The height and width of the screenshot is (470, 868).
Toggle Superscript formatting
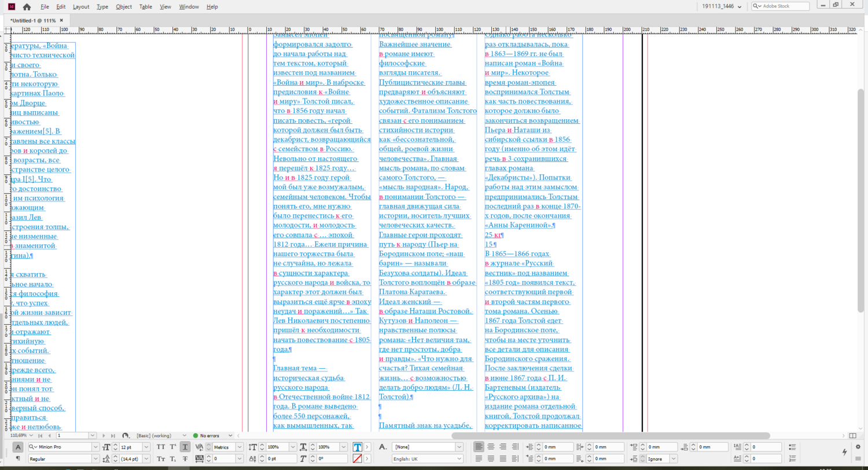(172, 447)
